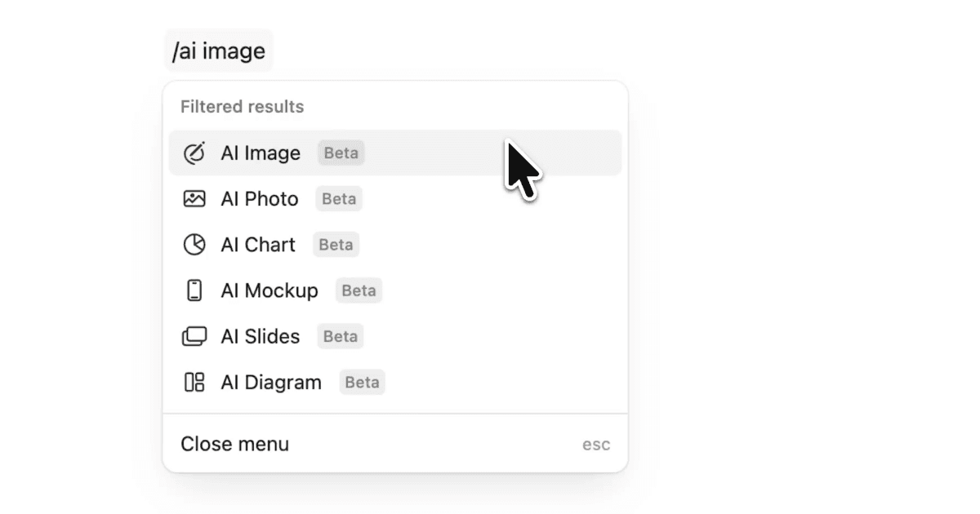This screenshot has height=514, width=980.
Task: Click the Filtered results heading
Action: click(x=242, y=106)
